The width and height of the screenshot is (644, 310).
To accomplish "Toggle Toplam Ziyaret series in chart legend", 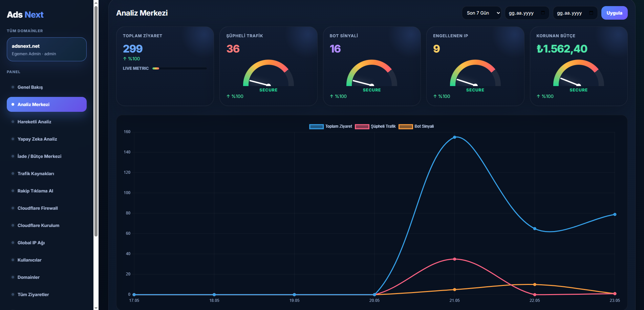I will click(x=330, y=126).
